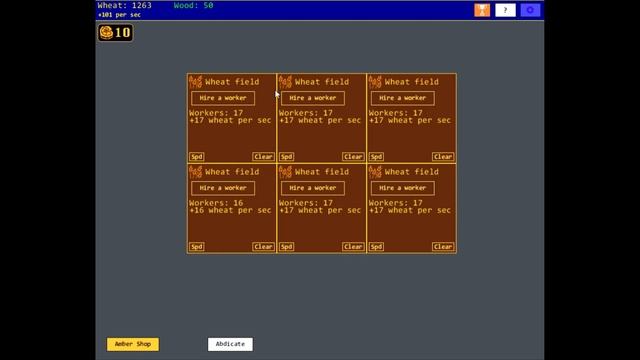Viewport: 640px width, 360px height.
Task: Hire a worker in top-left Wheat field
Action: pos(223,98)
